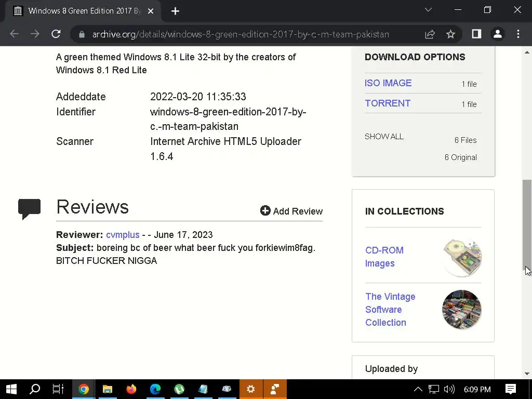Image resolution: width=532 pixels, height=399 pixels.
Task: Download the TORRENT file
Action: tap(388, 103)
